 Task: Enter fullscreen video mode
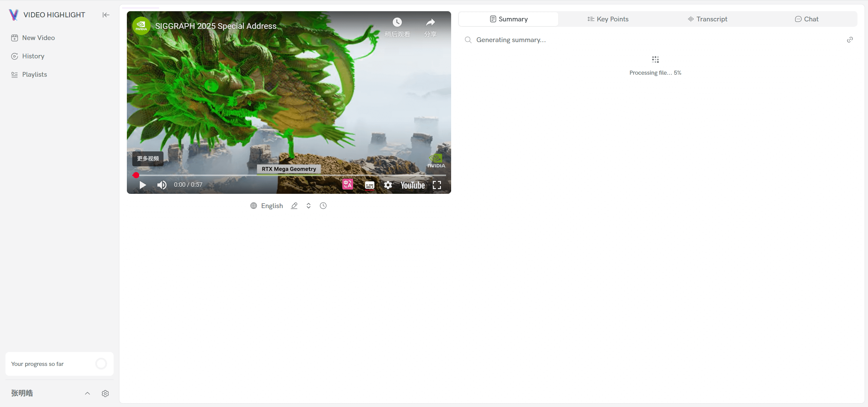coord(437,185)
